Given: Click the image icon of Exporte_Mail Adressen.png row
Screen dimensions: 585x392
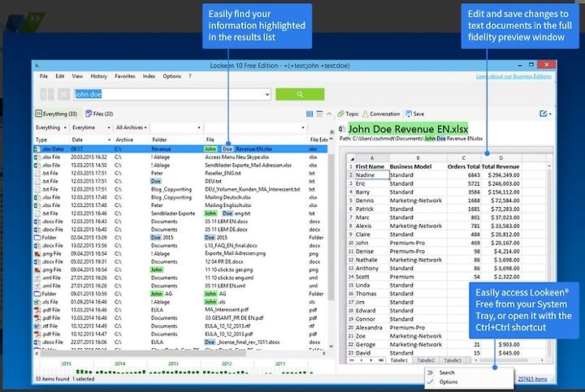Looking at the screenshot, I should (x=37, y=254).
